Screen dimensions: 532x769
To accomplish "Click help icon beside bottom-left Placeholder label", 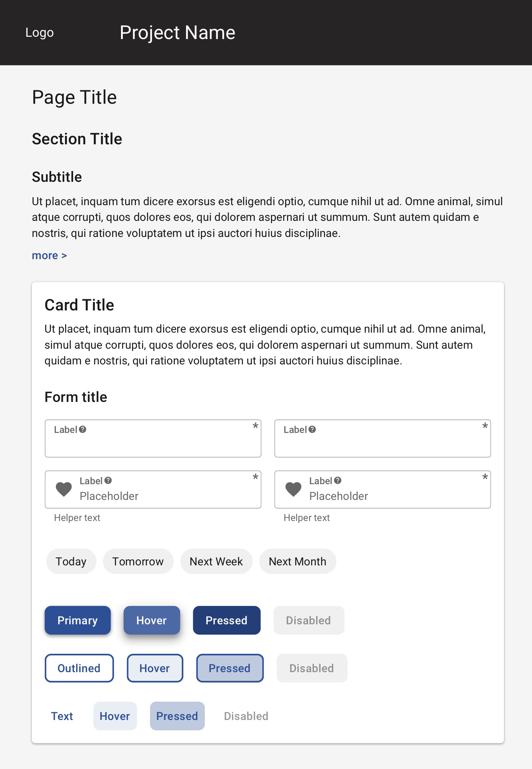I will [x=108, y=480].
